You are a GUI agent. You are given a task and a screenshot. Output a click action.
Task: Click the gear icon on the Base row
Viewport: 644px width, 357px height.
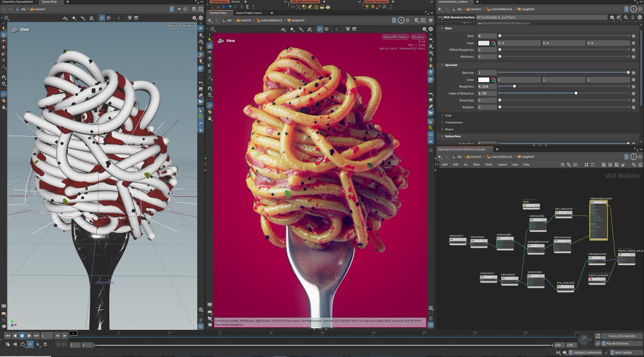(633, 36)
